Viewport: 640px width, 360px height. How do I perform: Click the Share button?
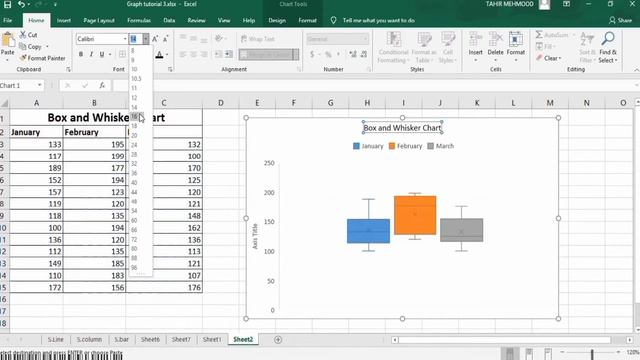click(x=620, y=20)
